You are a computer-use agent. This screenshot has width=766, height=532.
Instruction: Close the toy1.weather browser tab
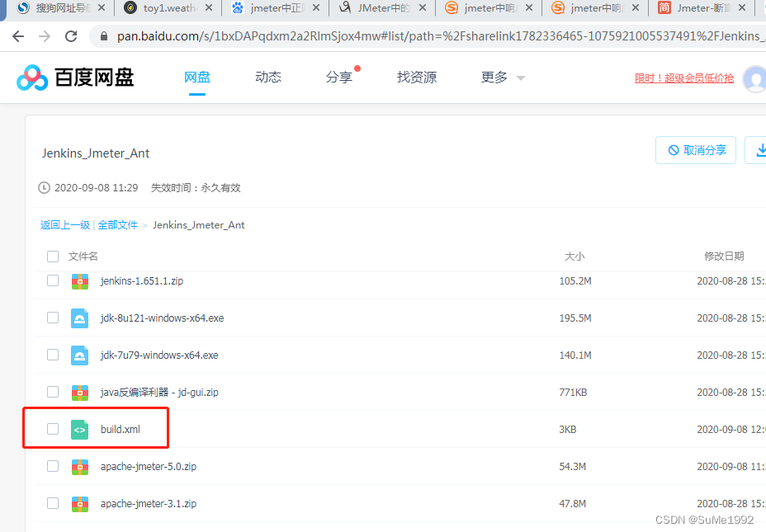tap(209, 7)
